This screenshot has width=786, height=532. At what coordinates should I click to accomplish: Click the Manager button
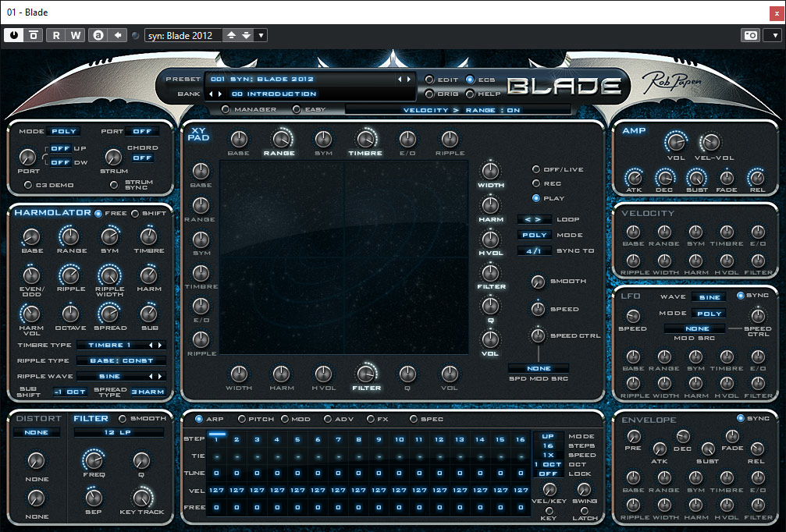(226, 109)
